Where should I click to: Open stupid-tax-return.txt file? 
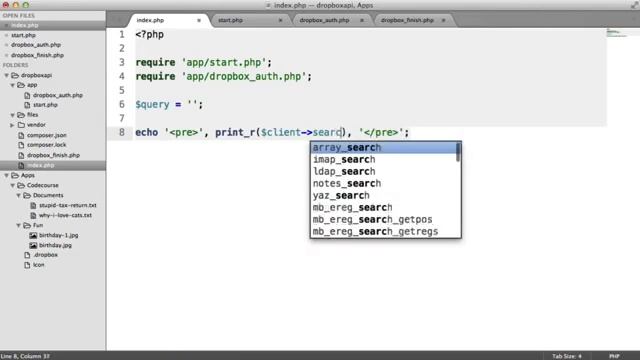click(x=68, y=205)
